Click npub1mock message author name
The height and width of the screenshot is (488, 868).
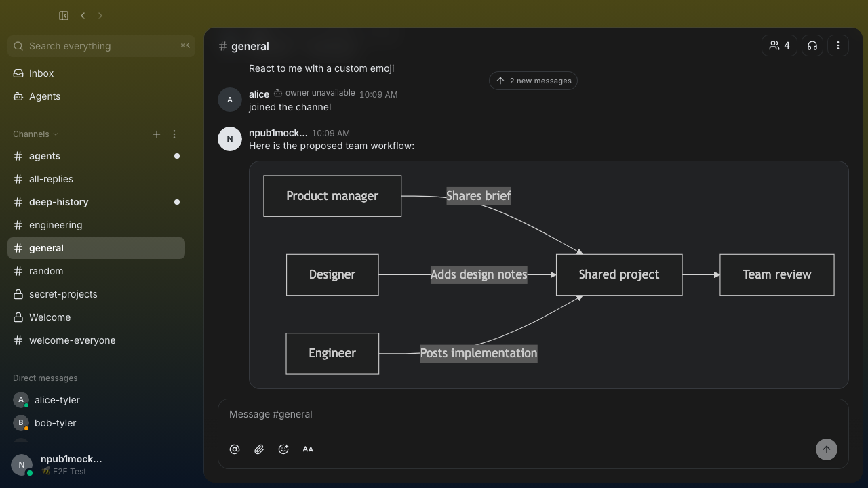click(278, 133)
